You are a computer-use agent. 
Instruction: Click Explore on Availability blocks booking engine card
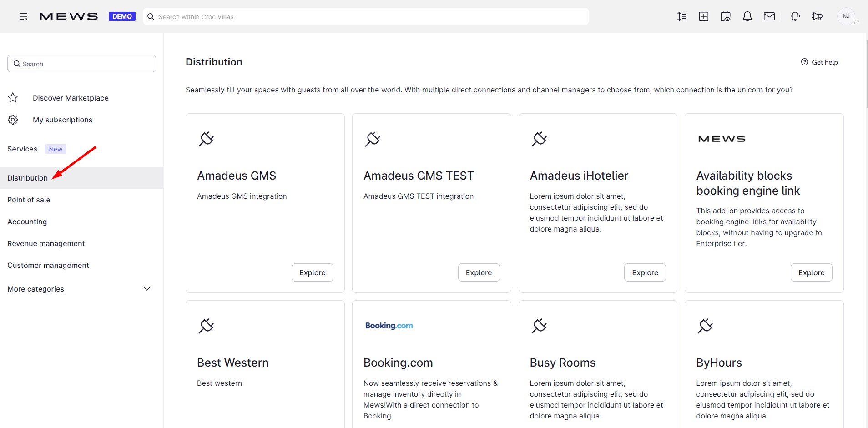(x=812, y=272)
